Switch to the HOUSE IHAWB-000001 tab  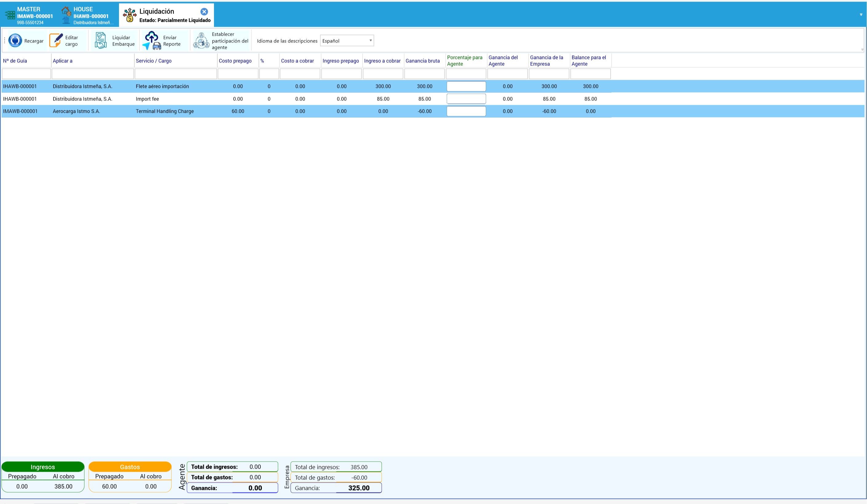click(88, 15)
